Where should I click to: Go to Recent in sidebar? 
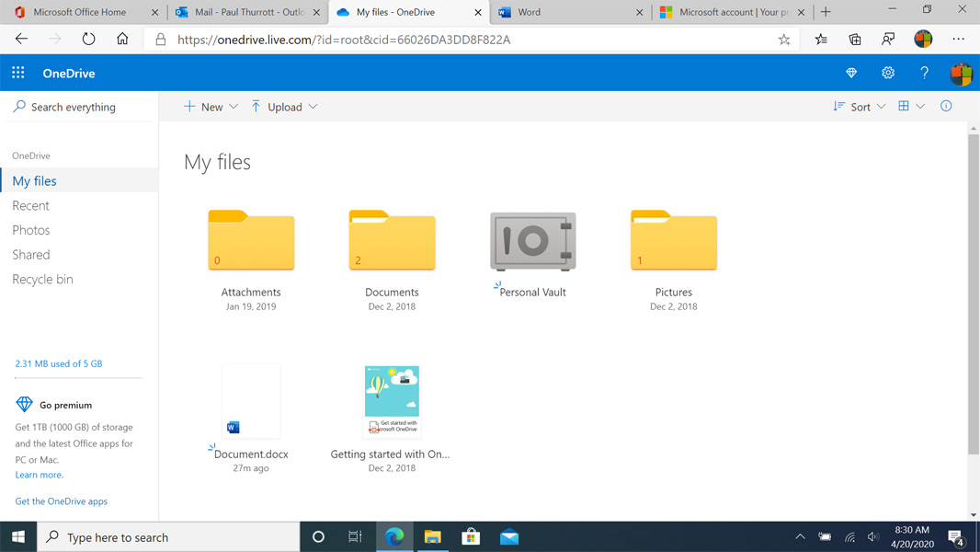click(x=30, y=205)
